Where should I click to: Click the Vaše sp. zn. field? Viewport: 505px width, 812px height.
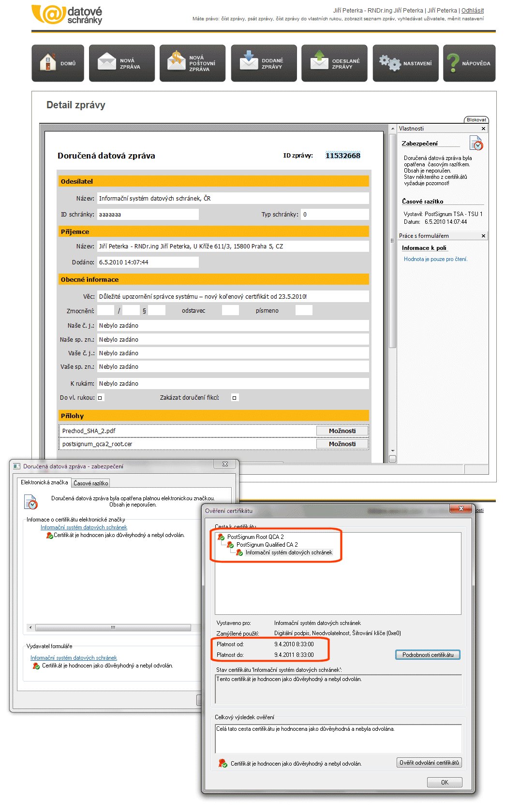pos(233,367)
